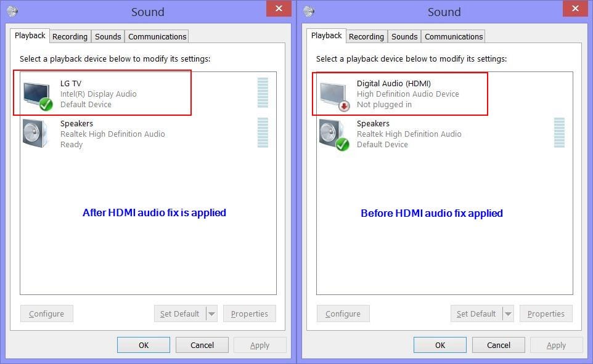Viewport: 593px width, 364px height.
Task: Click 'Default Device' status under LG TV
Action: tap(86, 104)
